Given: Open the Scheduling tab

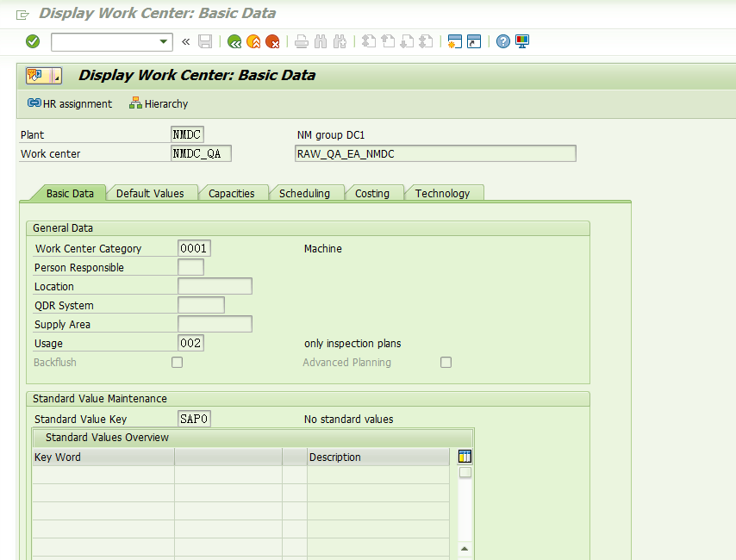Looking at the screenshot, I should tap(306, 193).
